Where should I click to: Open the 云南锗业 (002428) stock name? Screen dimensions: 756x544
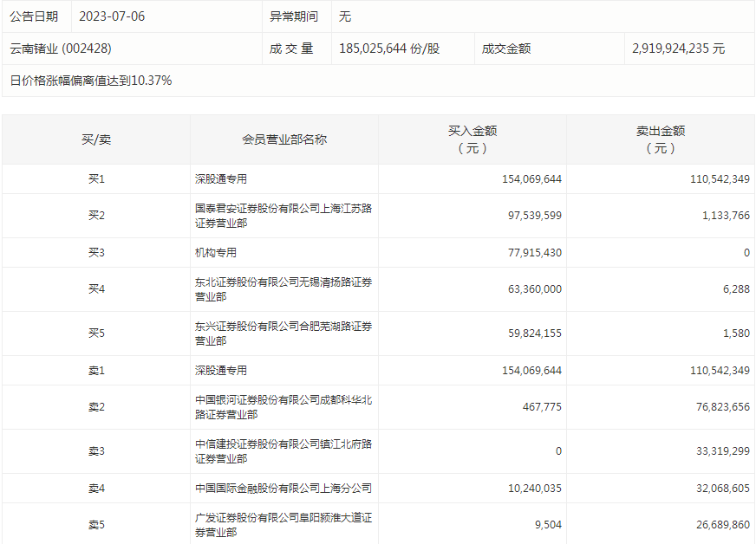[61, 49]
